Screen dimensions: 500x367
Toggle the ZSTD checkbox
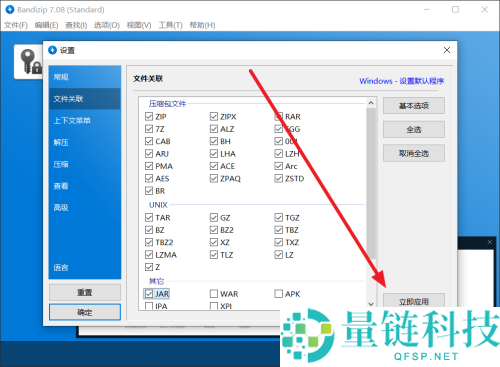(279, 178)
